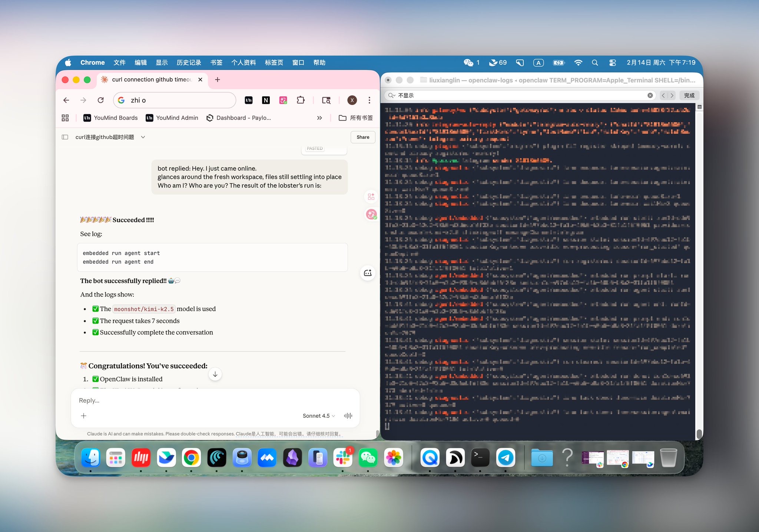Click the 完成 button in terminal search bar
This screenshot has width=759, height=532.
[689, 95]
